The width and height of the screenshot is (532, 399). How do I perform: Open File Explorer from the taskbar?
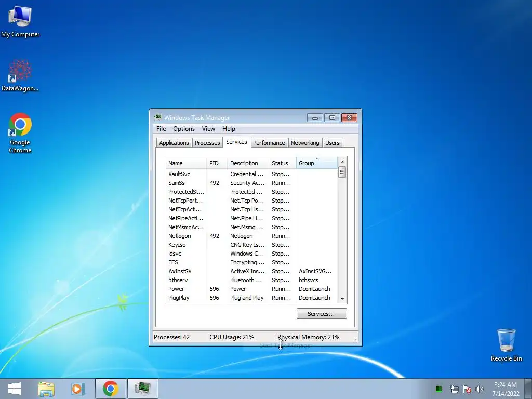46,389
